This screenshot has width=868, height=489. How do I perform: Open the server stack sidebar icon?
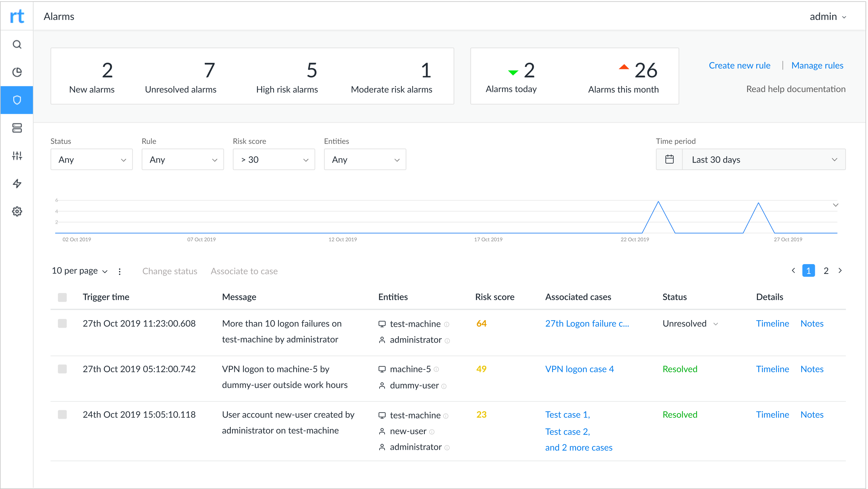point(17,128)
